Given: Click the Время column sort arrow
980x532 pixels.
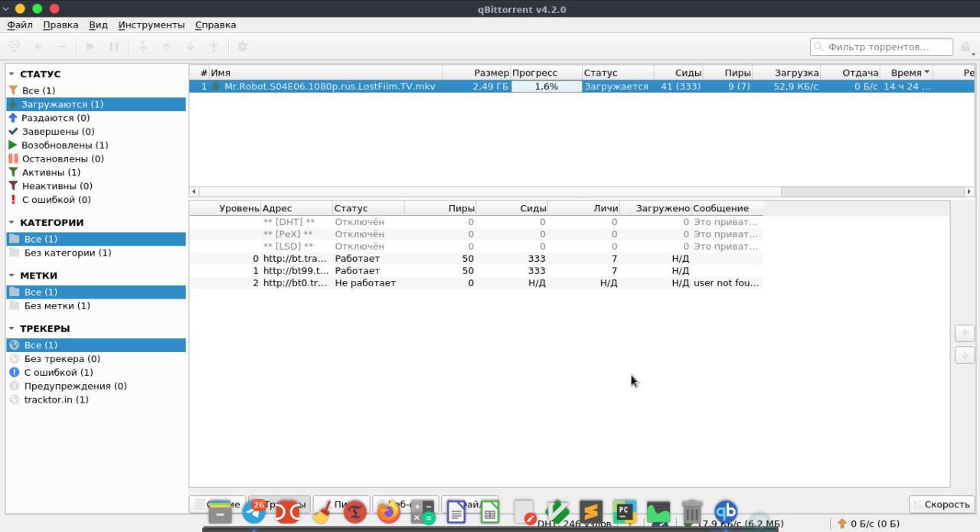Looking at the screenshot, I should click(x=927, y=73).
